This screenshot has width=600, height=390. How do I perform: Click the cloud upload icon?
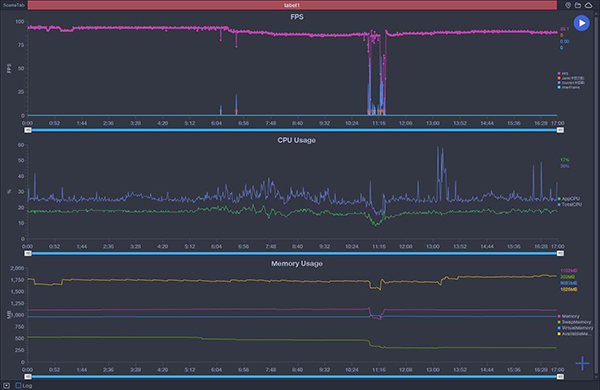(x=589, y=5)
